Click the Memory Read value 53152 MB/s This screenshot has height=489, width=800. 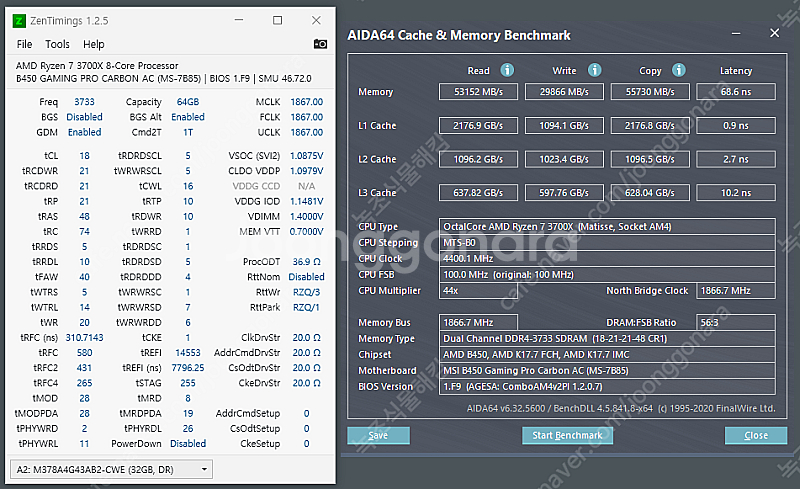pyautogui.click(x=478, y=92)
